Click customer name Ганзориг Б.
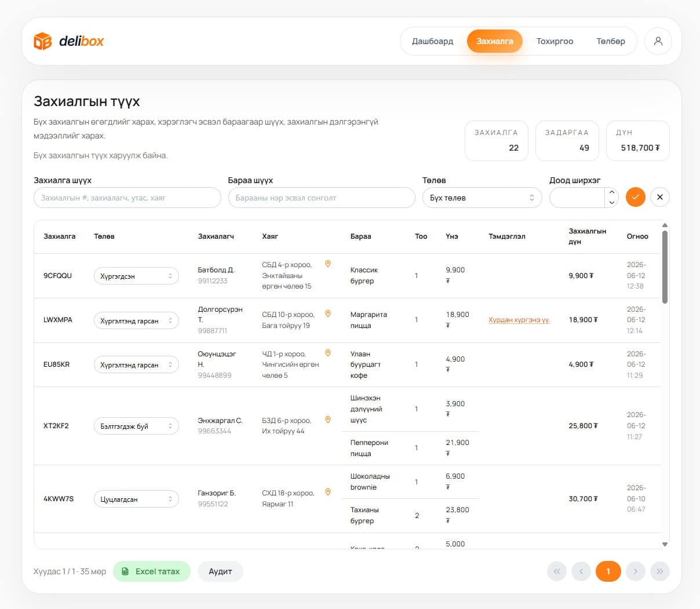The image size is (700, 609). 217,493
